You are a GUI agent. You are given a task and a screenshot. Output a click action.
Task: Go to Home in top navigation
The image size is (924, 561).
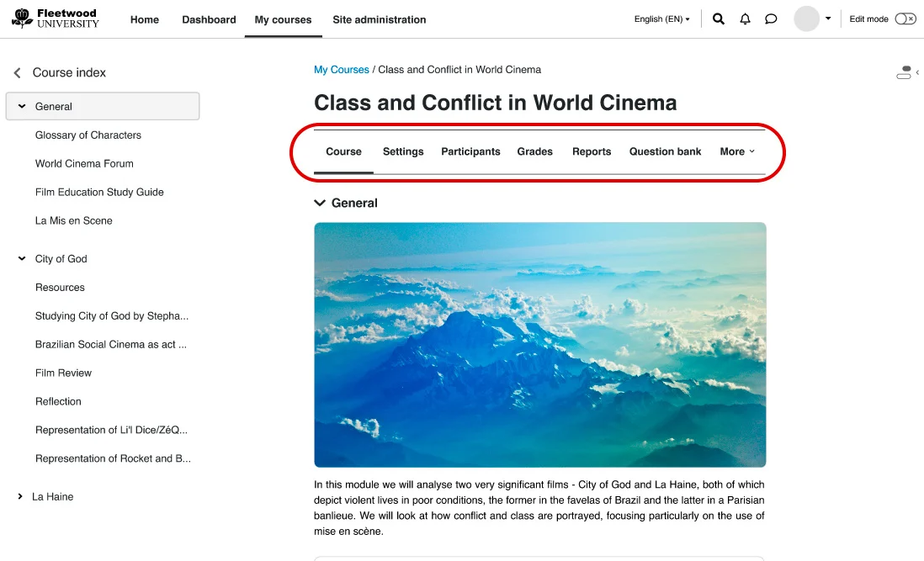(145, 19)
